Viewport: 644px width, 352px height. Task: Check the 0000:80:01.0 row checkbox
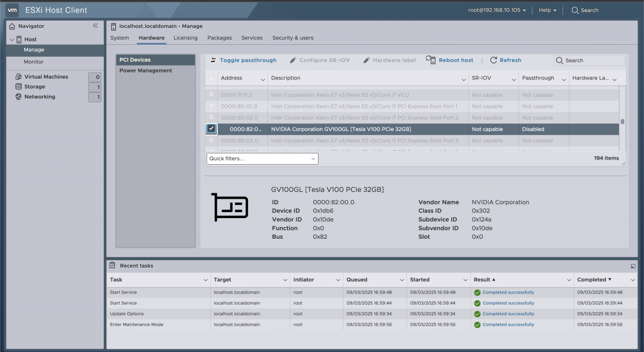point(211,106)
